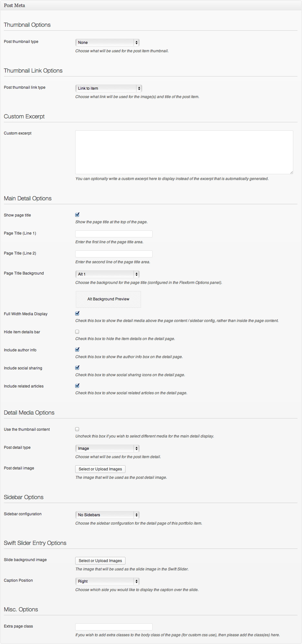This screenshot has width=302, height=644.
Task: Check Use the thumbnail content box
Action: (77, 429)
